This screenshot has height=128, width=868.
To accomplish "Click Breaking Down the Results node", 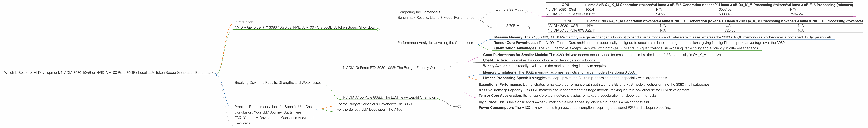I will (278, 83).
